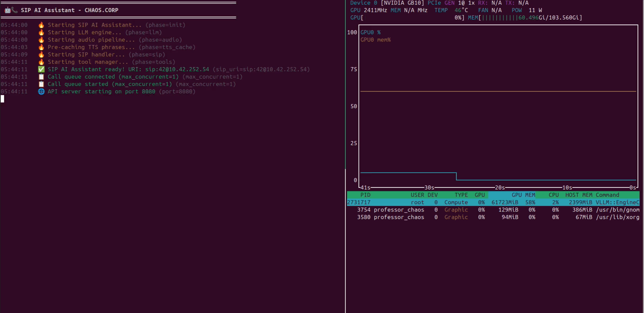644x313 pixels.
Task: Click clipboard icon beside Call queue started
Action: point(41,84)
